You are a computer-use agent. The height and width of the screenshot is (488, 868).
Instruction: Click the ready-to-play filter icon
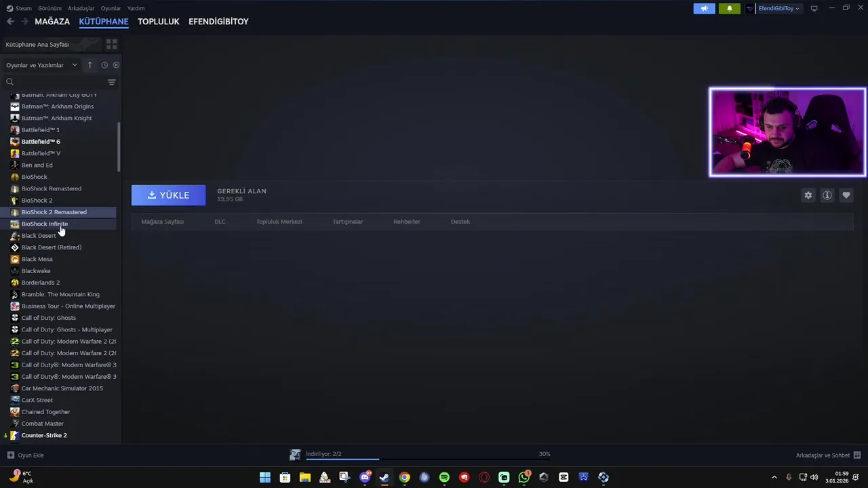click(116, 65)
